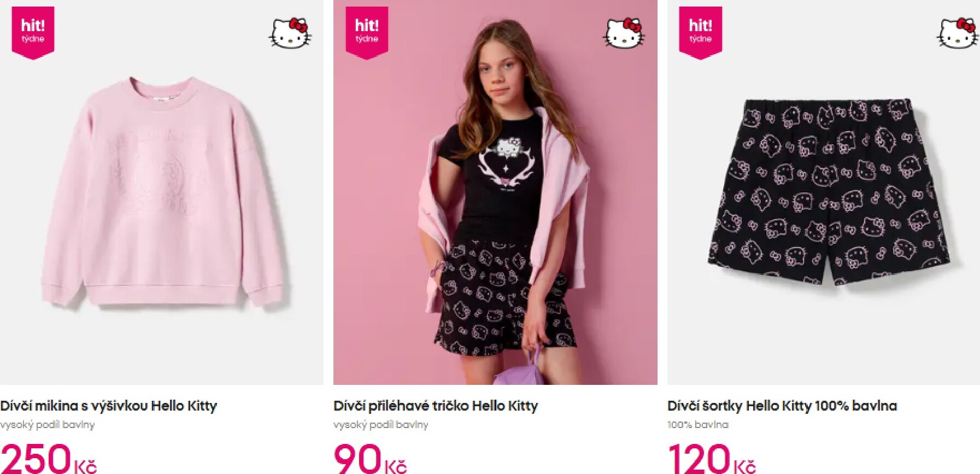
Task: Click 'vysoký podíl bavlny' text under mikina
Action: pyautogui.click(x=48, y=425)
